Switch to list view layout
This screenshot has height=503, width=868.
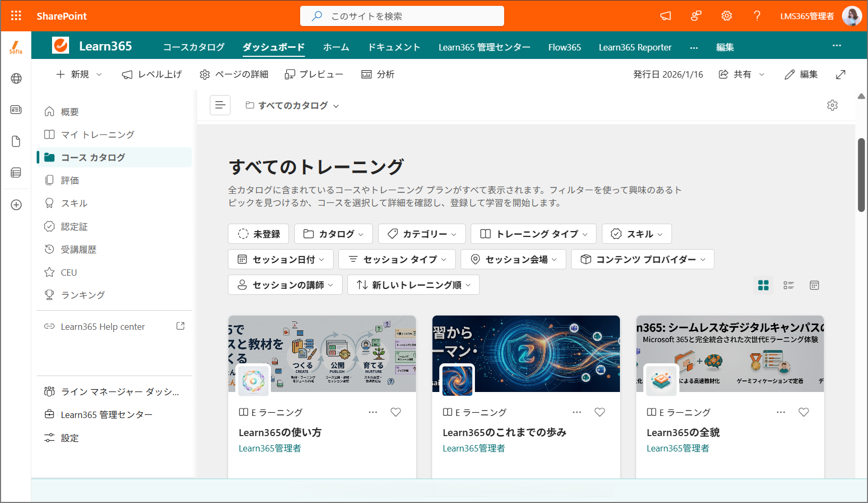(789, 285)
